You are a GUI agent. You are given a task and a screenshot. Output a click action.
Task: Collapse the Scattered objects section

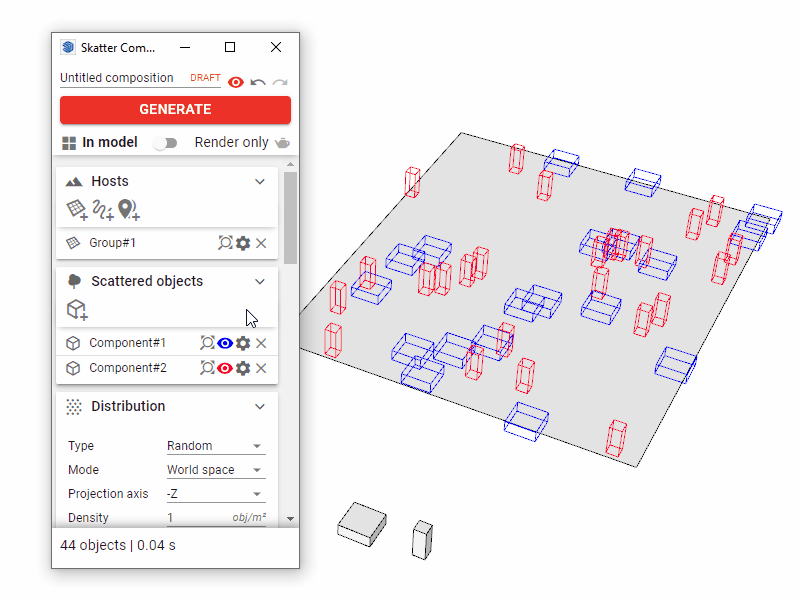[260, 282]
